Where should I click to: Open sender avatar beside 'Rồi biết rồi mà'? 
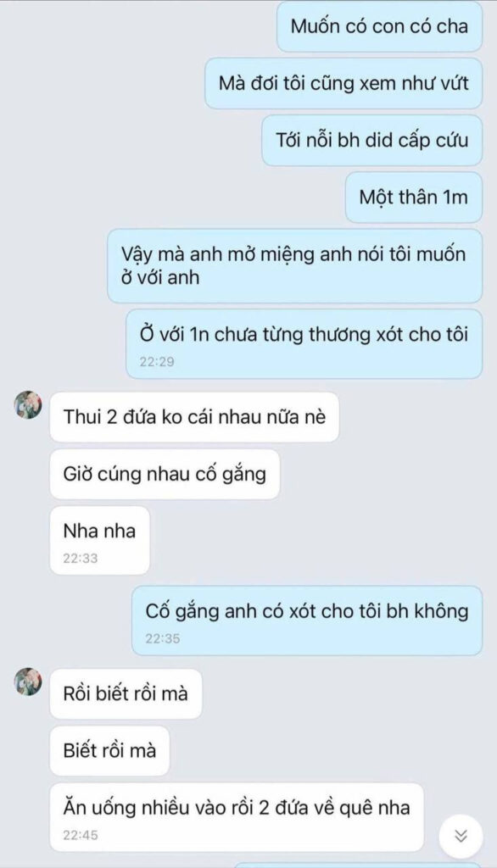pos(28,682)
